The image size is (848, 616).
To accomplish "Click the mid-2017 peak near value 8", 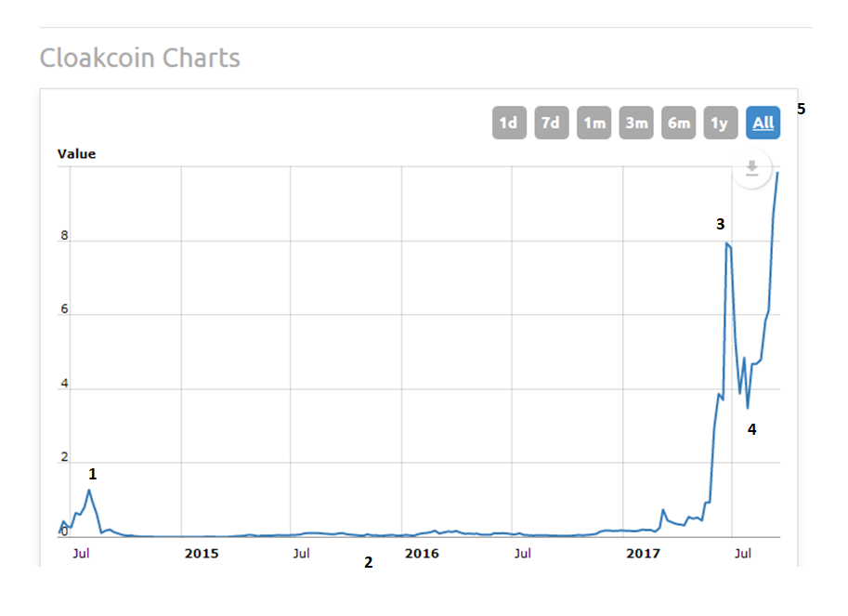I will pyautogui.click(x=726, y=243).
